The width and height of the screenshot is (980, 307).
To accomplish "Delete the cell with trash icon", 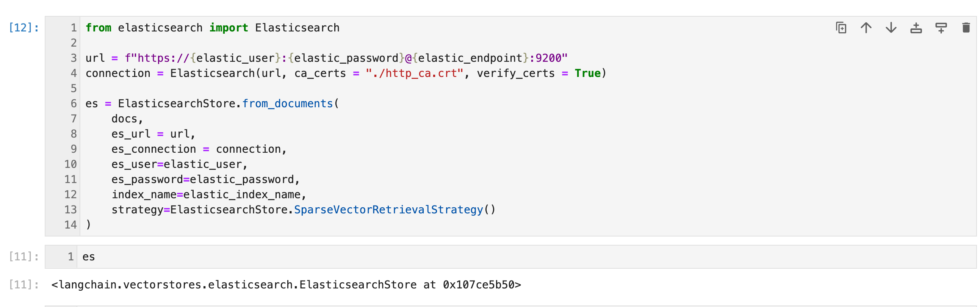I will pos(966,27).
